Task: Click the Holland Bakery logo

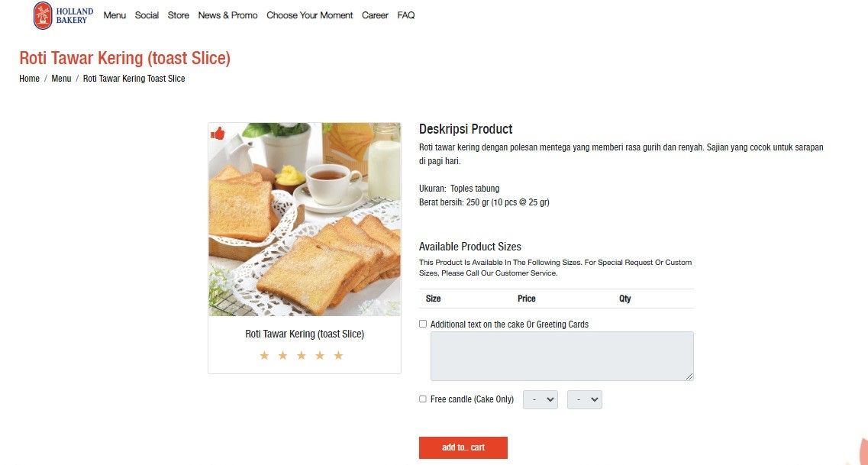Action: 62,15
